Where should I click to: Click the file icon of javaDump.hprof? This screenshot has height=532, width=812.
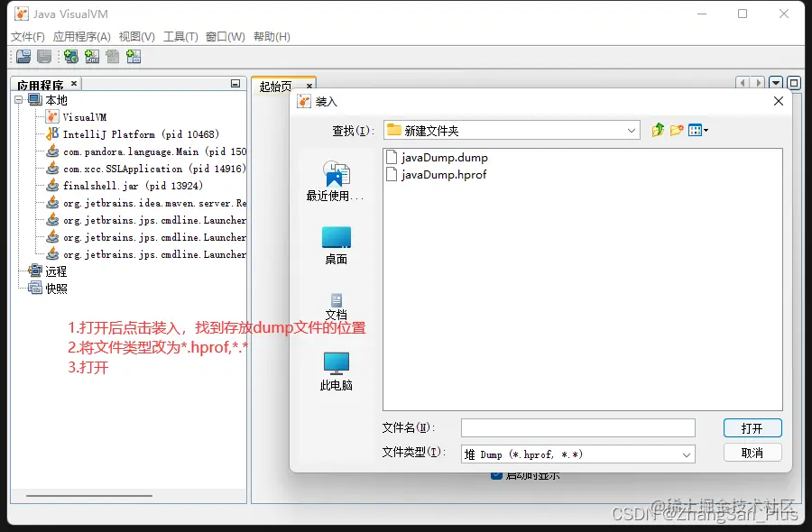[392, 174]
